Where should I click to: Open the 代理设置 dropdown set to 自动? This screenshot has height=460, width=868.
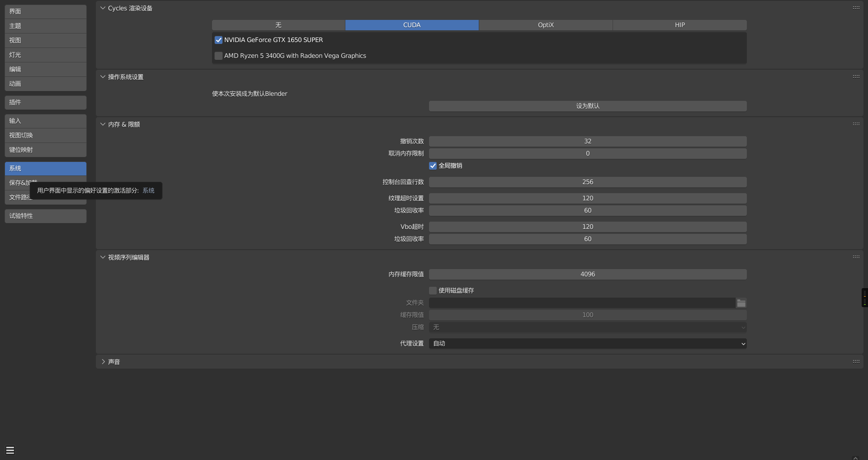click(x=588, y=344)
